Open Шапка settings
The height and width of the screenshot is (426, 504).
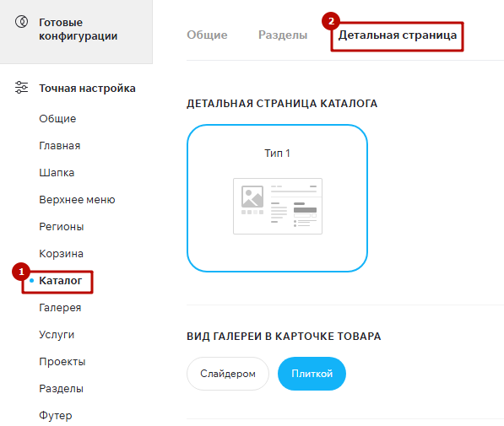[x=57, y=173]
